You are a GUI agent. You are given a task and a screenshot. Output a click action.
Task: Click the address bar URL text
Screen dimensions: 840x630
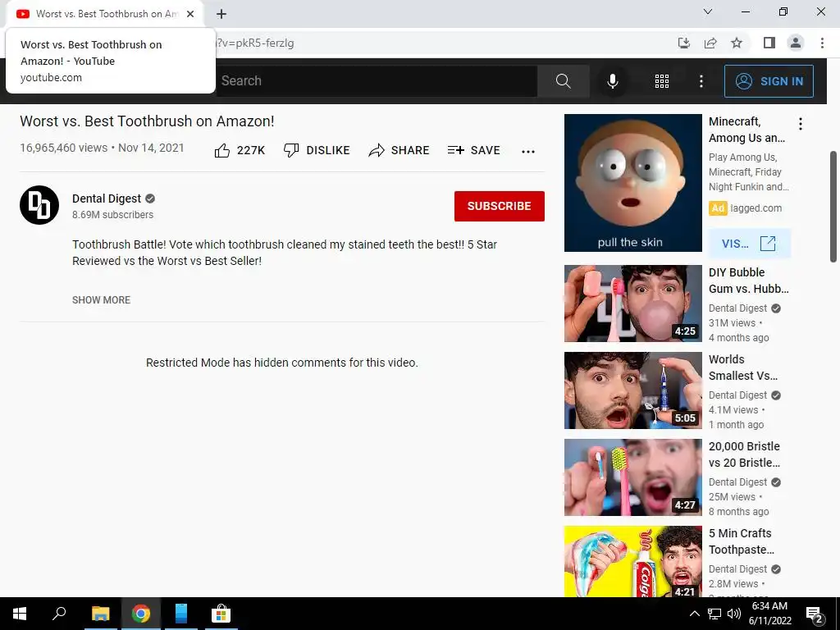click(x=254, y=43)
